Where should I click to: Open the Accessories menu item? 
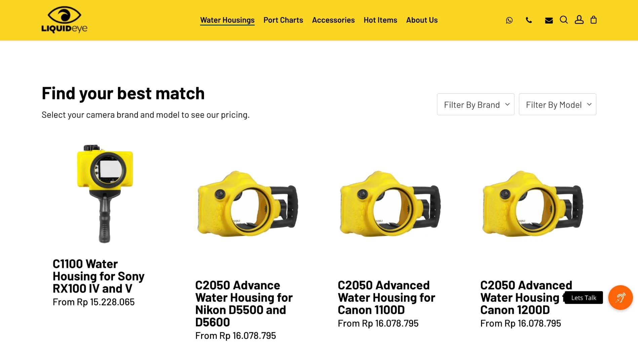[x=333, y=20]
